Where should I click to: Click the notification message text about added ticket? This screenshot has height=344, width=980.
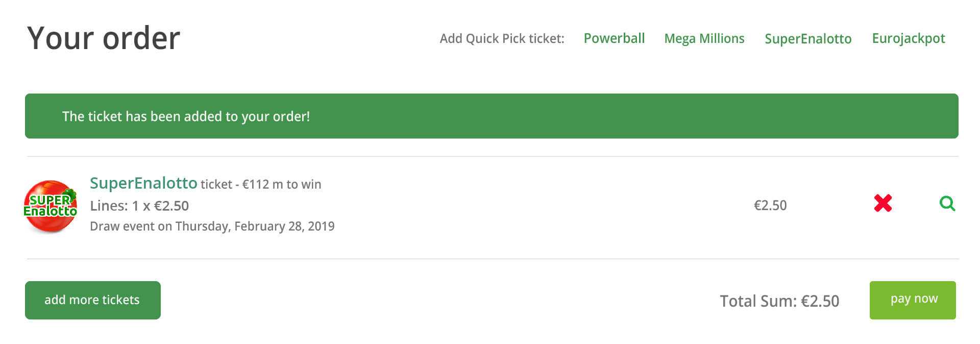(x=186, y=117)
